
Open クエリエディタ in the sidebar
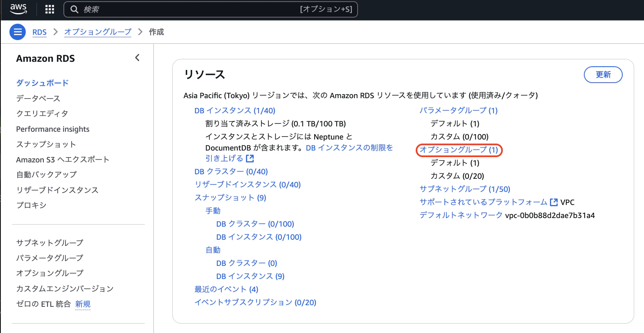[42, 113]
